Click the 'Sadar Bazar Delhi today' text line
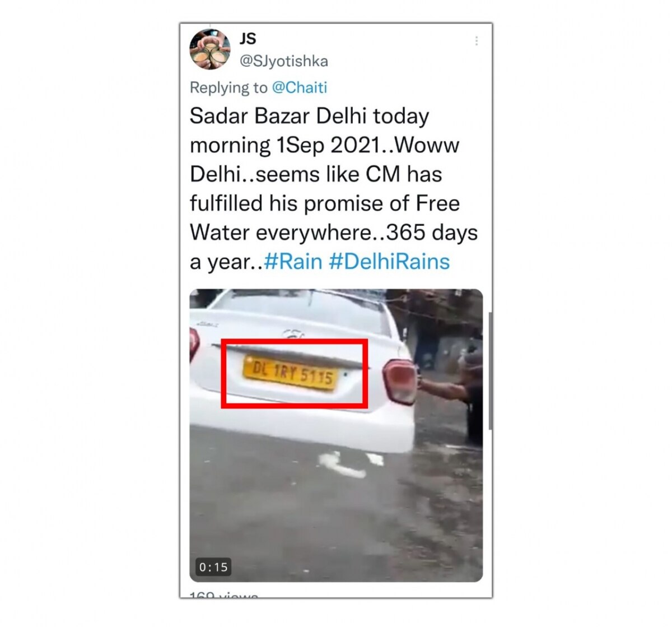 309,116
